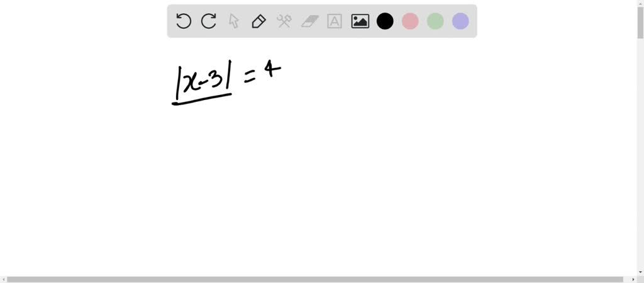Open the tools settings icon
This screenshot has width=644, height=283.
[284, 21]
